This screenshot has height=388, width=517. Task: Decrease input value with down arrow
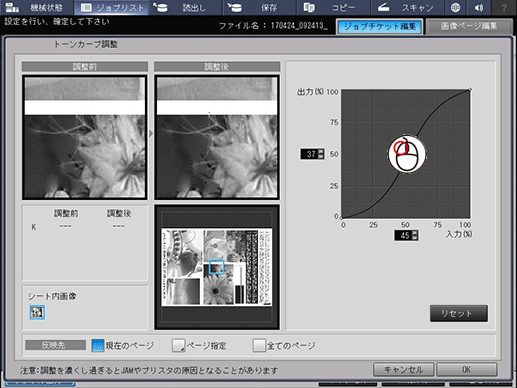[x=415, y=238]
